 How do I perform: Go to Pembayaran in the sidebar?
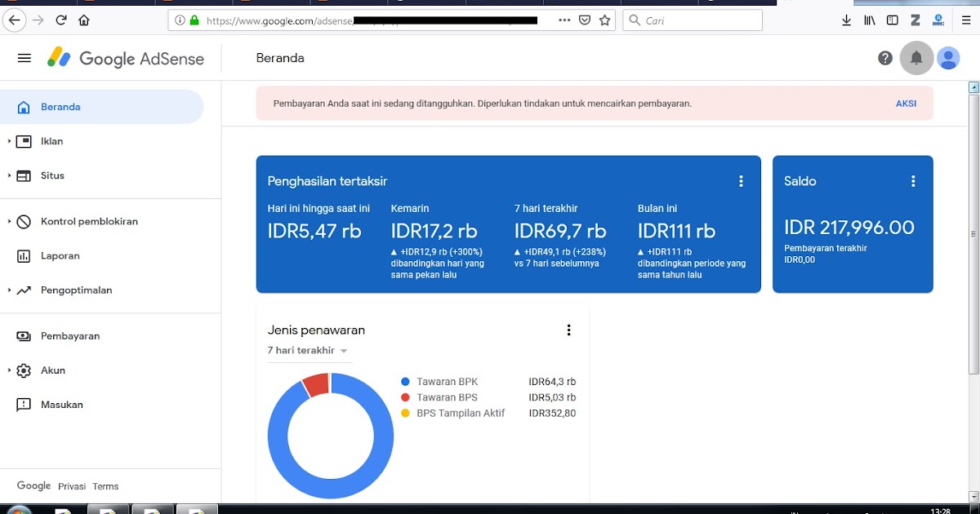tap(70, 335)
